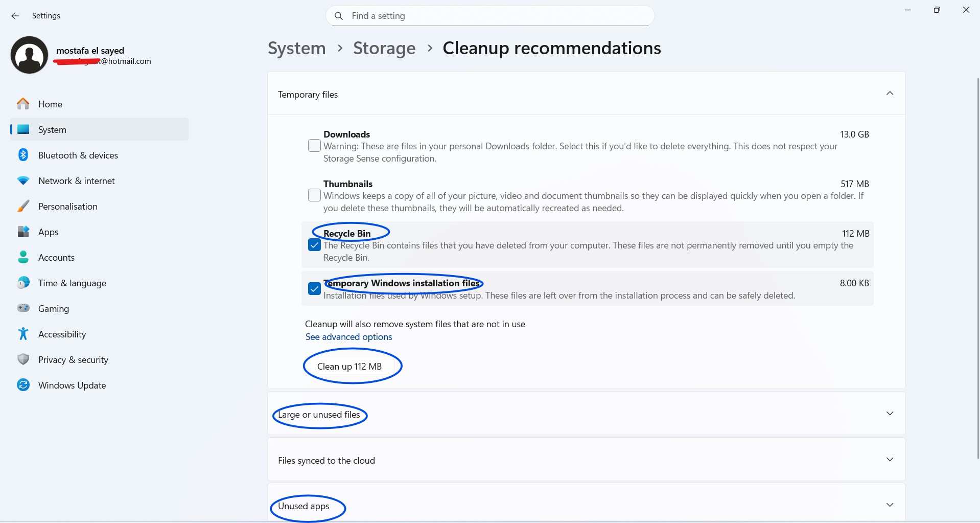Viewport: 980px width, 523px height.
Task: Expand the Large or unused files section
Action: 890,413
